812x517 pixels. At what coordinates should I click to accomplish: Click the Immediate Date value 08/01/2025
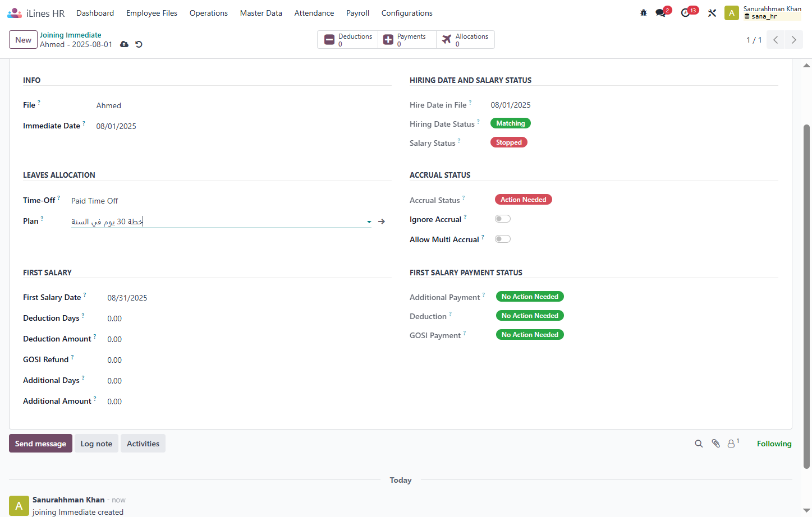116,126
